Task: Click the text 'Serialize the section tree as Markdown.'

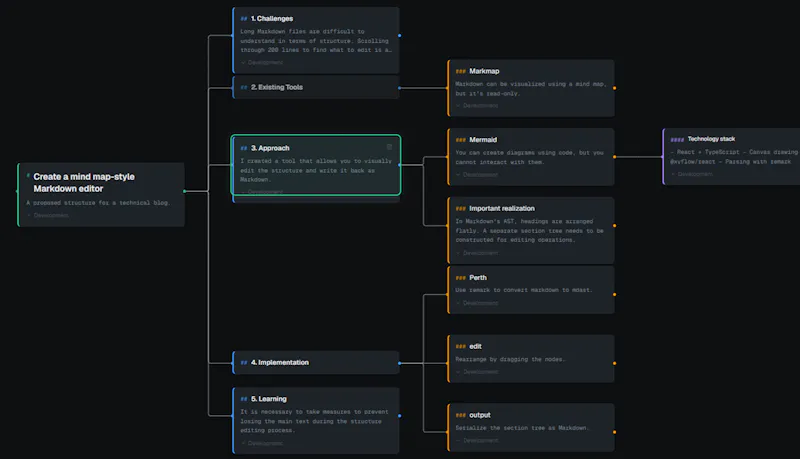Action: tap(522, 428)
